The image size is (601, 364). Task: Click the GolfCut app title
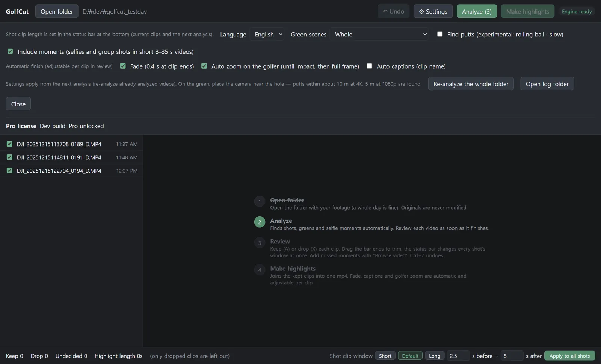[17, 11]
